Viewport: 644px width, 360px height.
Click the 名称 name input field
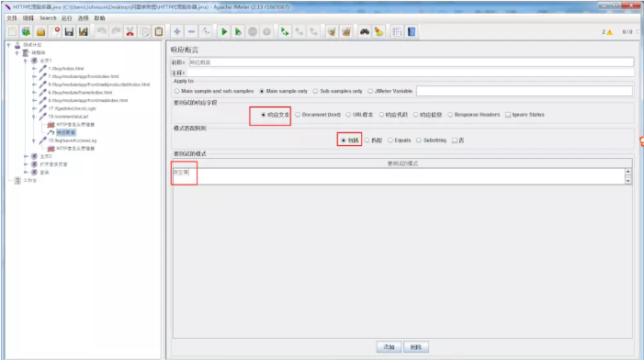pyautogui.click(x=412, y=62)
